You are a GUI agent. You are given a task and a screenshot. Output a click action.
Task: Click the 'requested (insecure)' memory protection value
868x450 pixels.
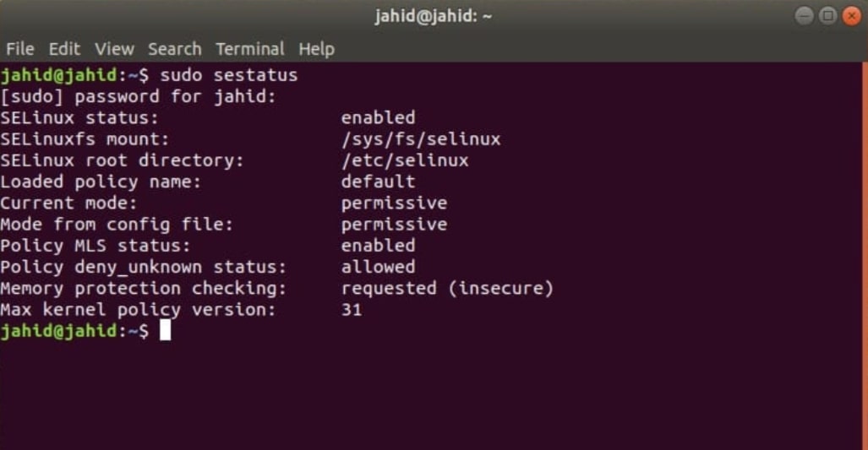pyautogui.click(x=447, y=289)
